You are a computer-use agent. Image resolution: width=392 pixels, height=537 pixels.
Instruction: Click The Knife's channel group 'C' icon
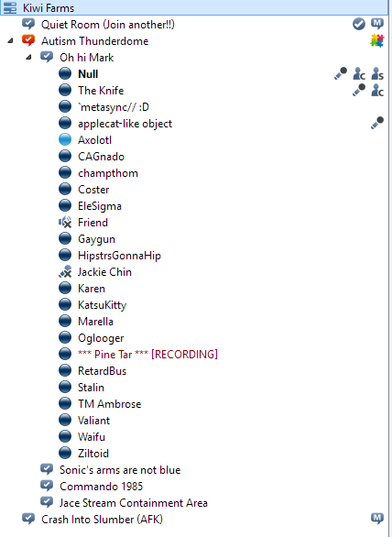pos(377,90)
